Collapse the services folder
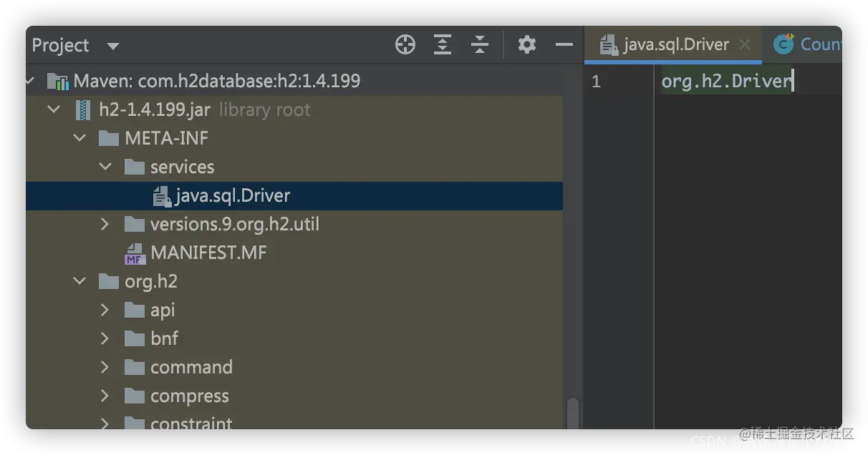Image resolution: width=868 pixels, height=455 pixels. (x=105, y=167)
